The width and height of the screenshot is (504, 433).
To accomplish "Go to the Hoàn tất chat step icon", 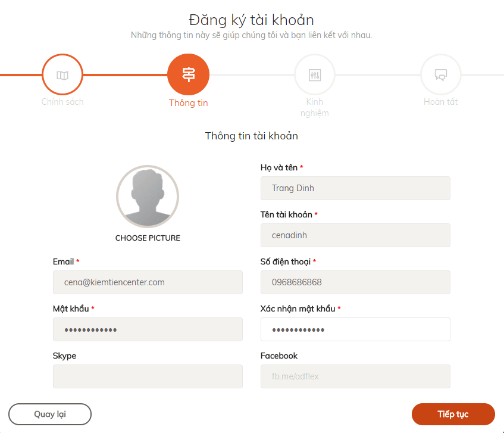I will 441,74.
